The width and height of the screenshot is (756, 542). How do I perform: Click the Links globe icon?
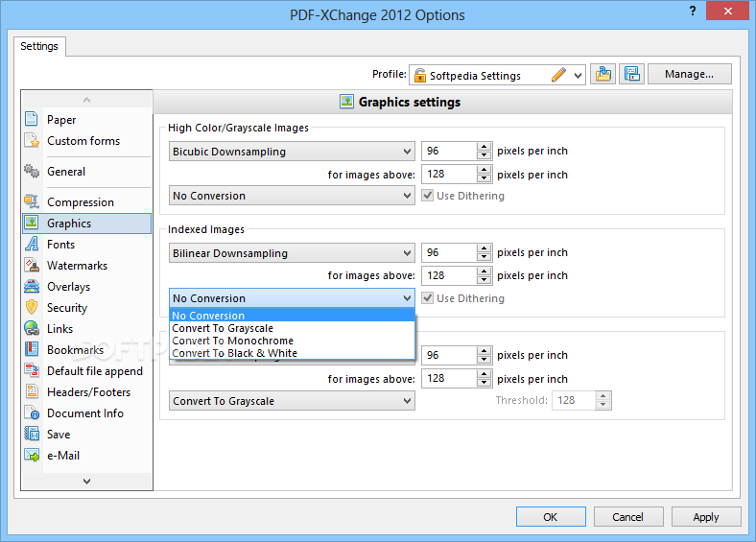pyautogui.click(x=32, y=328)
